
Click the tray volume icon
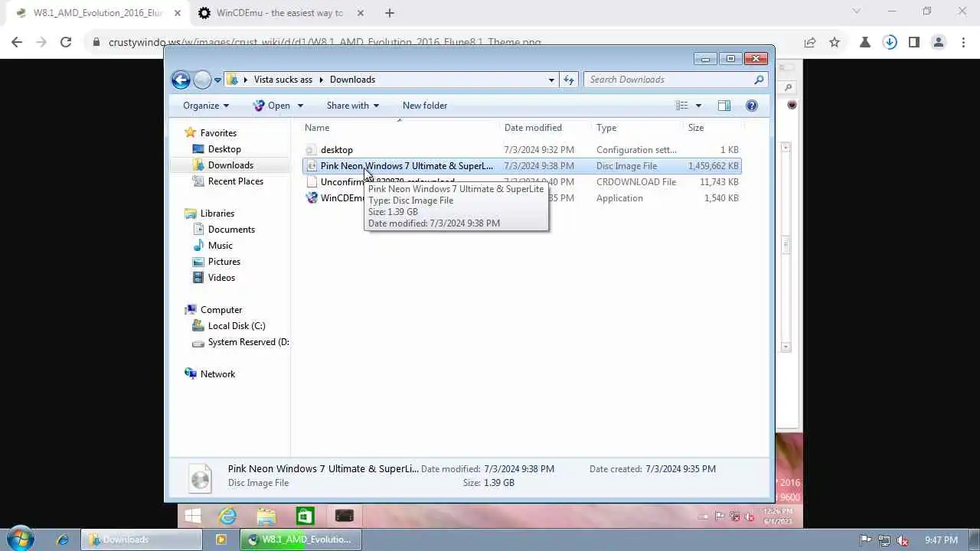(x=901, y=540)
